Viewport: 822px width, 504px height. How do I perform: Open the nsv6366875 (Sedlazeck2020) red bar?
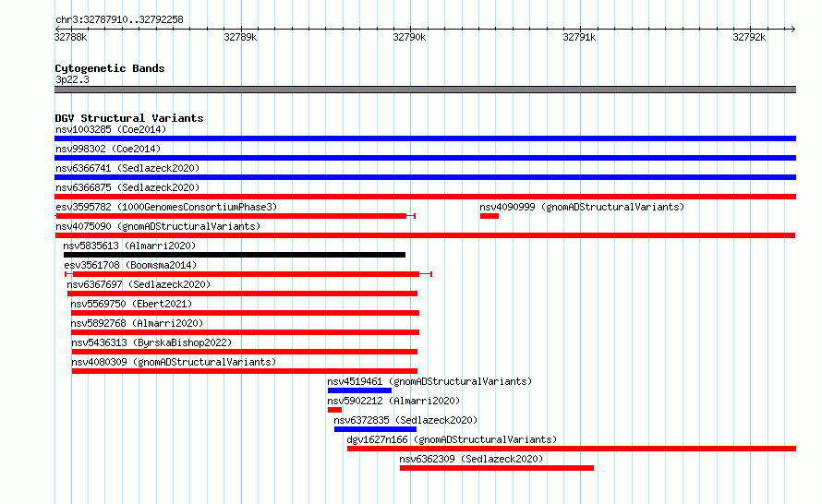(x=425, y=197)
